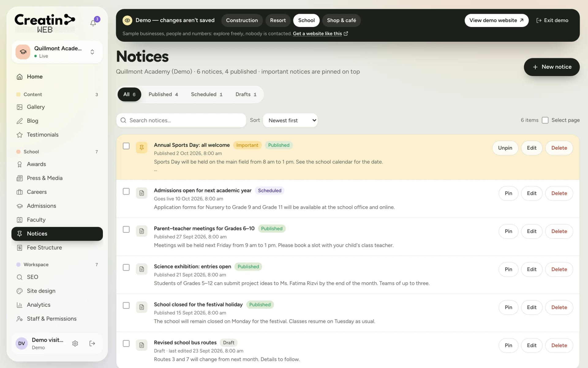Click the Home house icon
588x368 pixels.
pos(20,77)
